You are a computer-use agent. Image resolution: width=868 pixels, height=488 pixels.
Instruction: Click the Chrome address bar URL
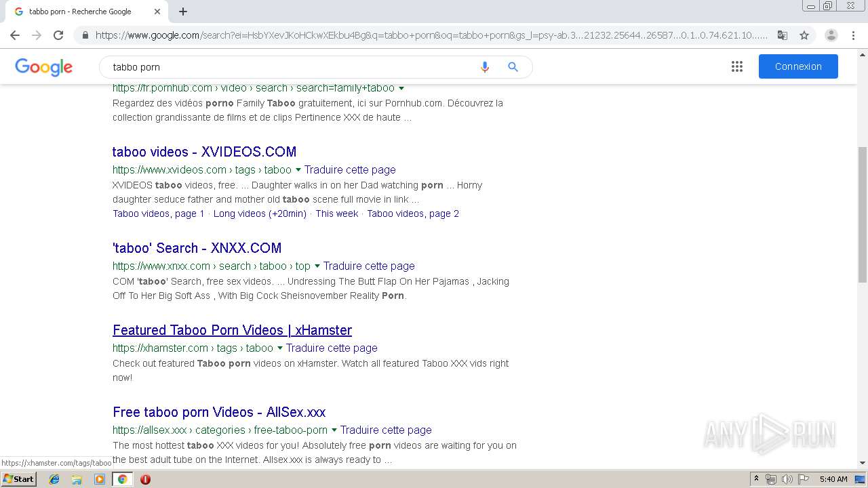coord(431,35)
